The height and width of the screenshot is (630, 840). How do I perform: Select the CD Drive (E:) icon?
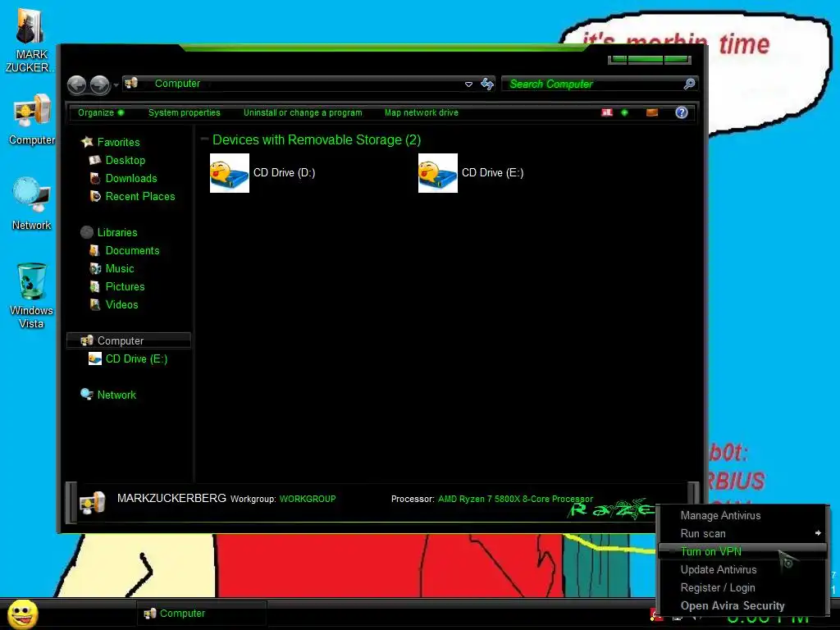pyautogui.click(x=438, y=173)
